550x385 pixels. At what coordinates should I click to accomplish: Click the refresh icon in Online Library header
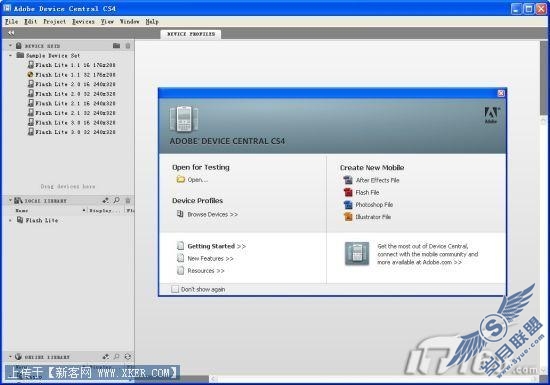[x=128, y=357]
